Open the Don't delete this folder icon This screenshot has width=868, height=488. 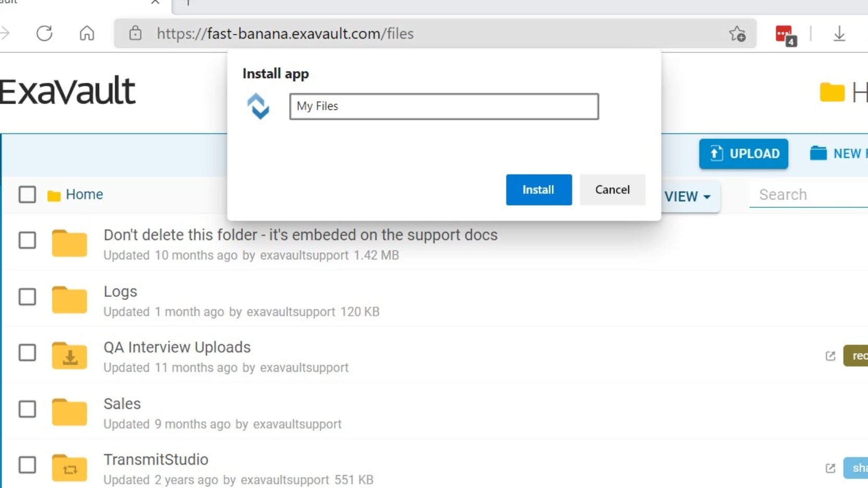coord(69,243)
